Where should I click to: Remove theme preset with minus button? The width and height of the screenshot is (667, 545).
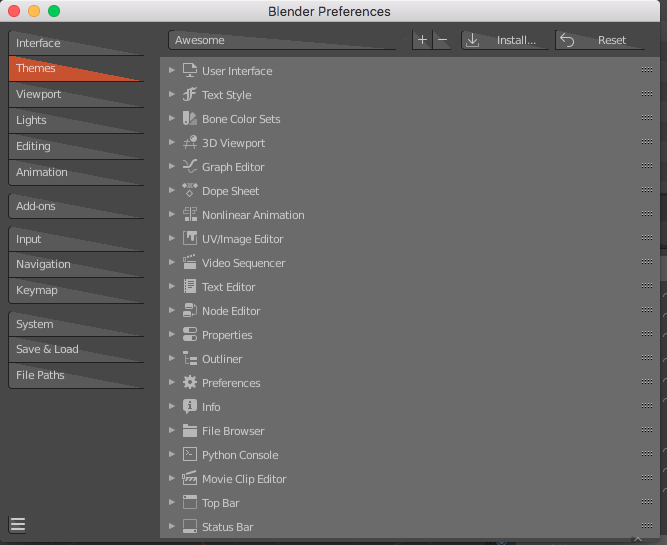coord(442,40)
